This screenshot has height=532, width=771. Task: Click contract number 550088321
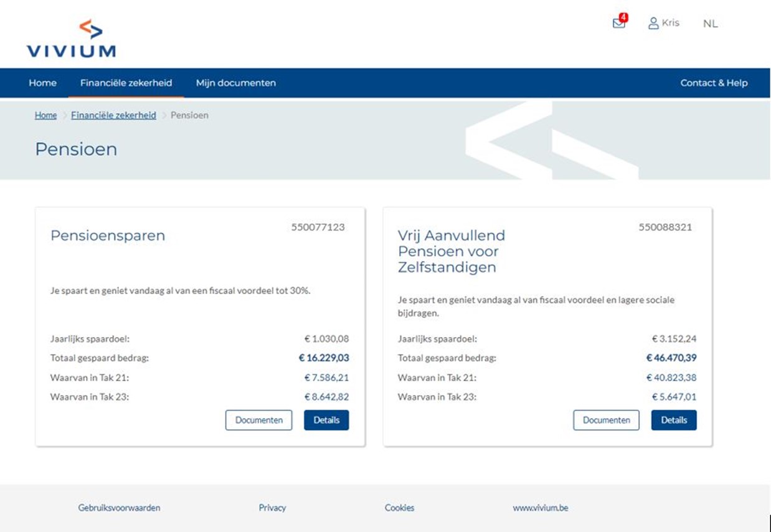[665, 227]
